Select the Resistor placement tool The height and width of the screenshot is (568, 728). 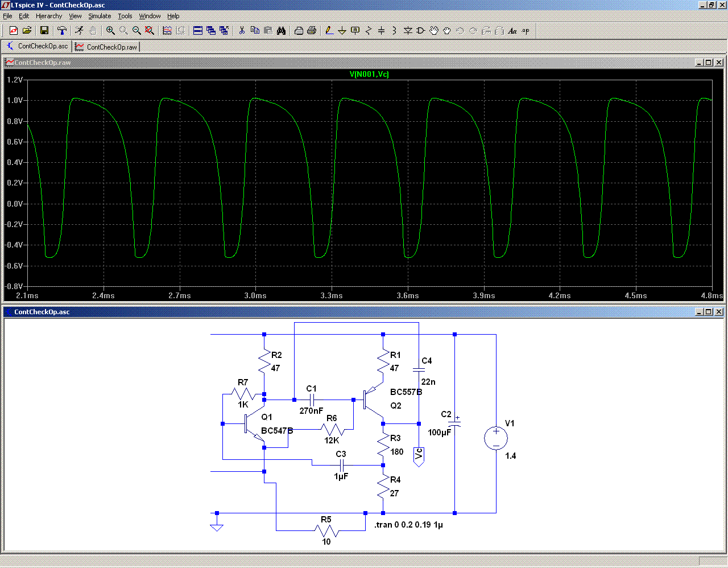[368, 31]
